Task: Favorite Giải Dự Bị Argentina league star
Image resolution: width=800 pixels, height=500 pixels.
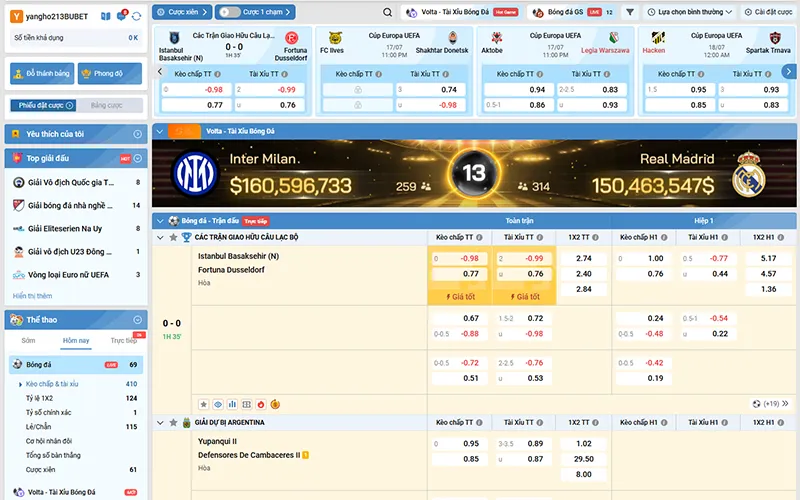Action: click(173, 422)
